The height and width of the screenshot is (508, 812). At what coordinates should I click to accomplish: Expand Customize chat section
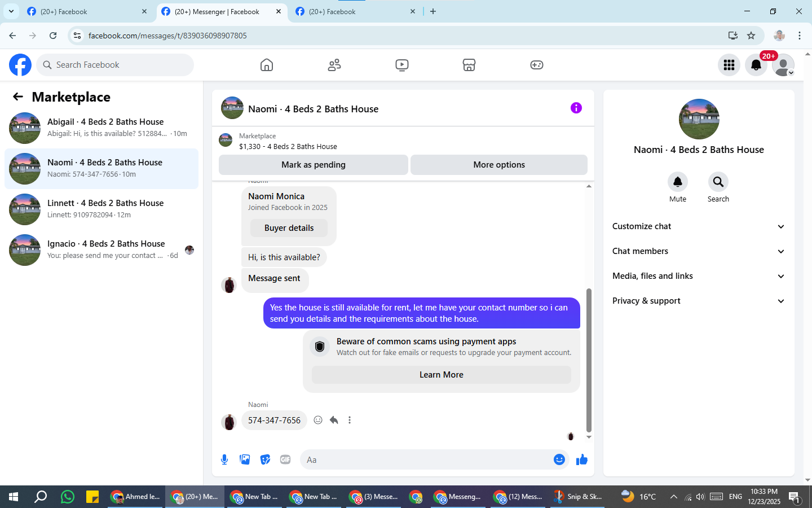click(699, 226)
